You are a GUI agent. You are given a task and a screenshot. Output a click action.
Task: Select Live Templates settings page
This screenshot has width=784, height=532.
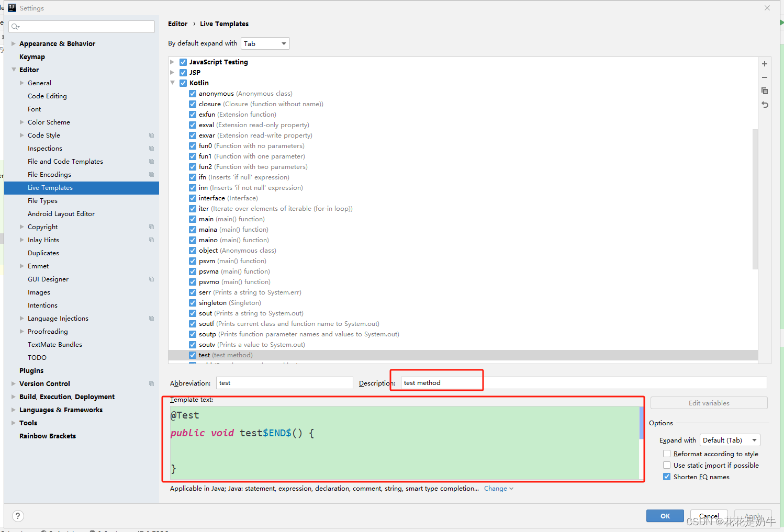click(x=82, y=188)
